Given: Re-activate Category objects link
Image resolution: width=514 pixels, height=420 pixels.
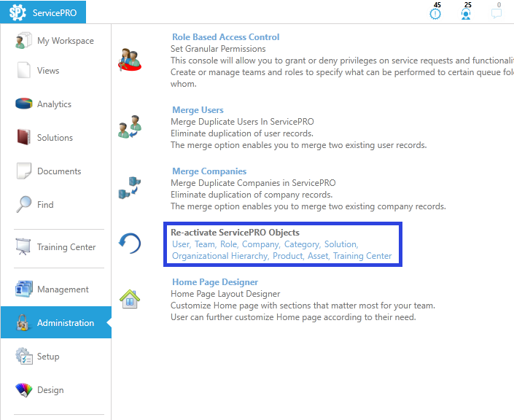Looking at the screenshot, I should [303, 244].
